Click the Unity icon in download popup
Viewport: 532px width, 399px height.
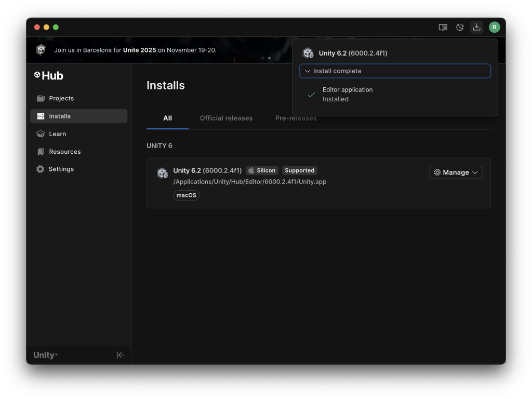pyautogui.click(x=308, y=53)
